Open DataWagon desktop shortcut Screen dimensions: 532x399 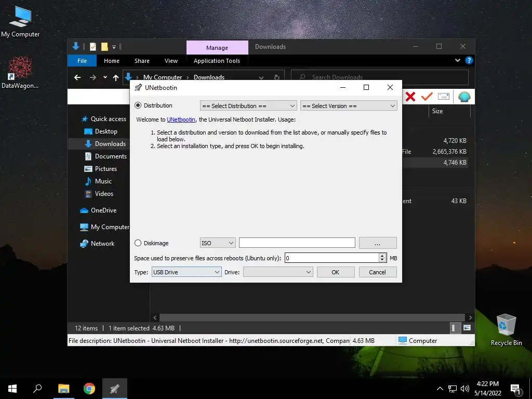pos(20,72)
